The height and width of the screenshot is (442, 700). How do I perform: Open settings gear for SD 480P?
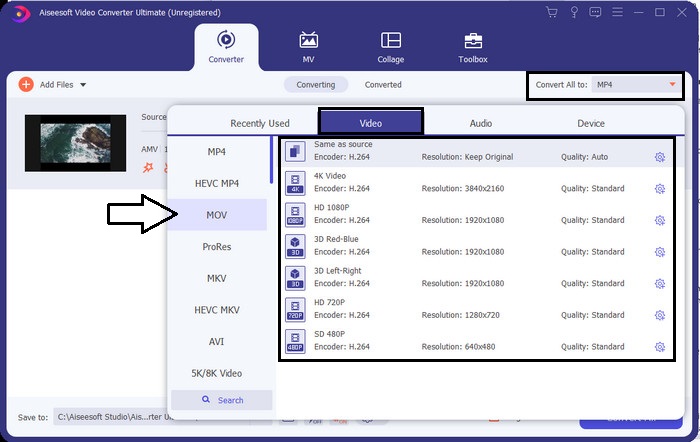pos(660,347)
